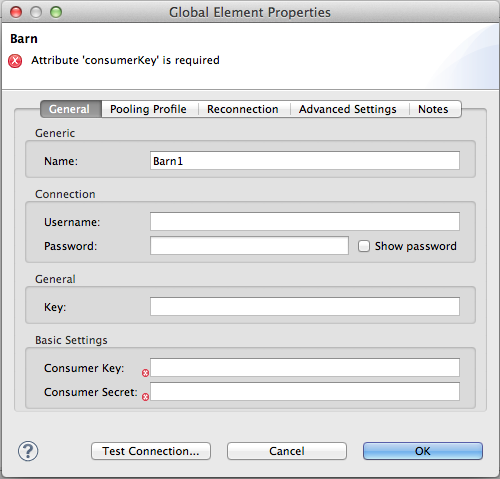Enable the Show password checkbox
This screenshot has width=500, height=479.
pyautogui.click(x=364, y=246)
